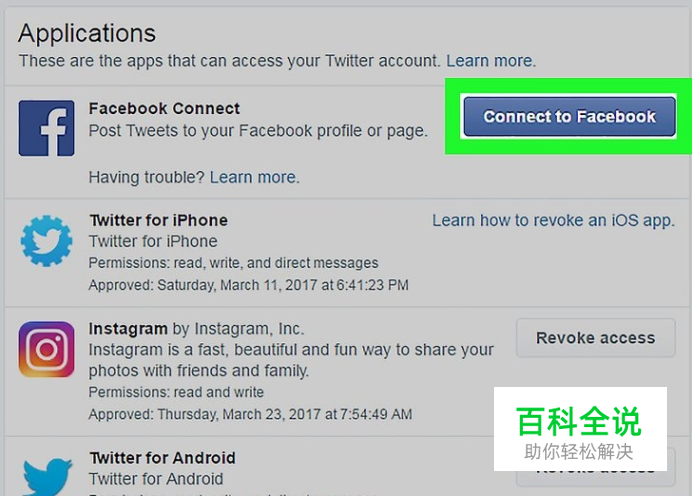Open Learn how to revoke an iOS app

coord(553,220)
